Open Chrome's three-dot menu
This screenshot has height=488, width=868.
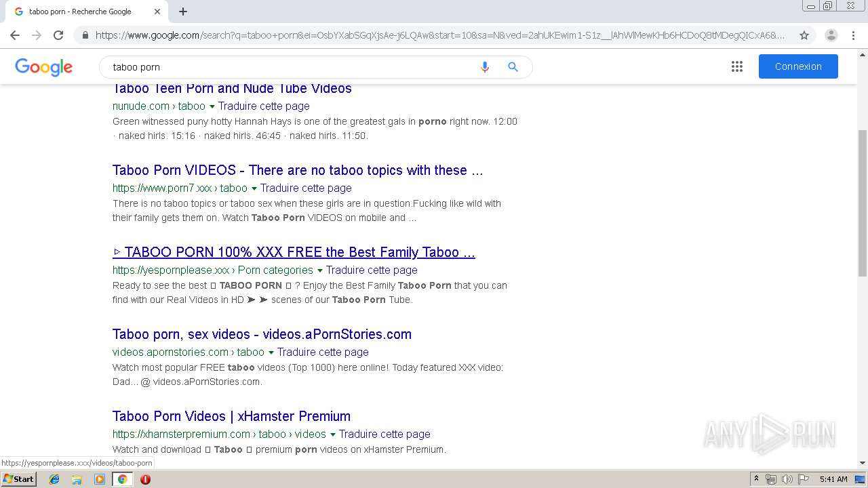point(853,35)
